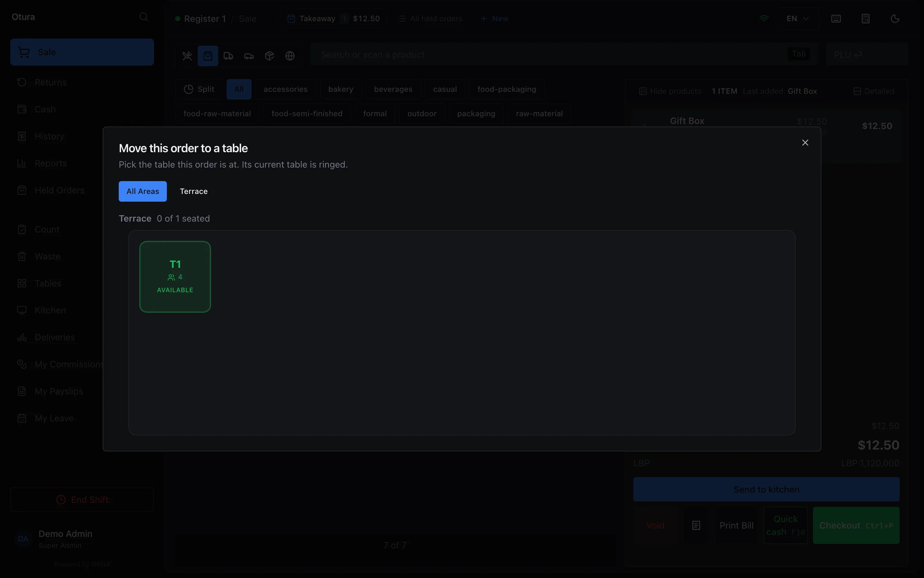Open the Takeaway $12.50 order tab
This screenshot has width=924, height=578.
click(x=333, y=19)
